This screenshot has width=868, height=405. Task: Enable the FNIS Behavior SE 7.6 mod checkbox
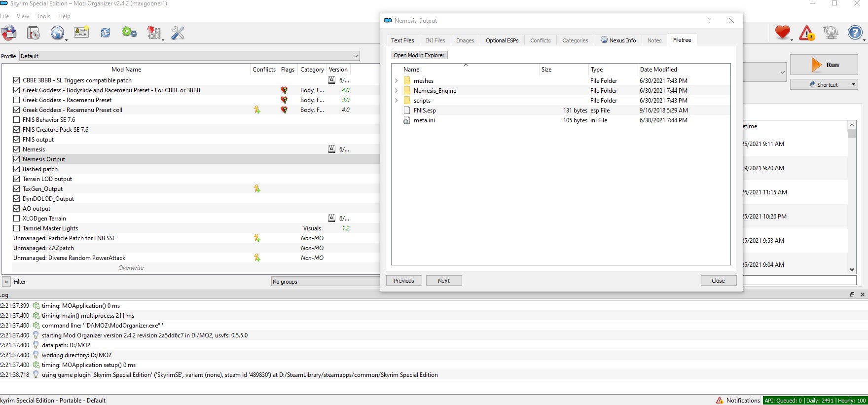click(x=17, y=120)
